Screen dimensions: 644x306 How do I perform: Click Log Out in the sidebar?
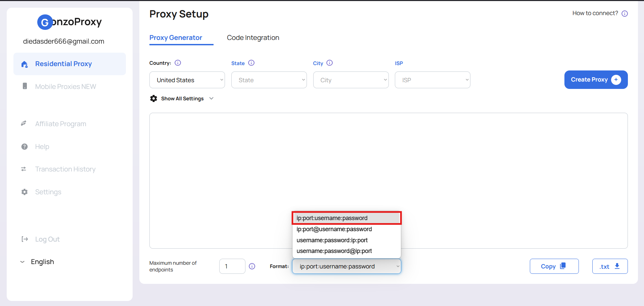pos(47,239)
